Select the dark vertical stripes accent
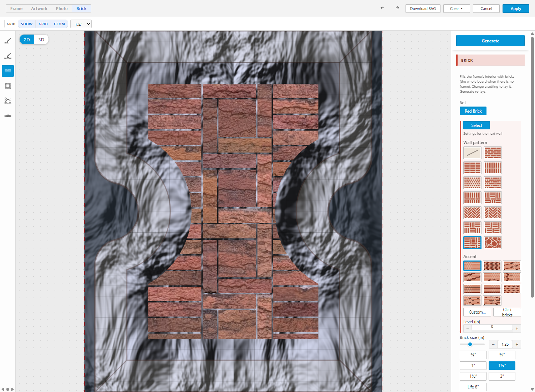The width and height of the screenshot is (535, 392). click(x=492, y=265)
